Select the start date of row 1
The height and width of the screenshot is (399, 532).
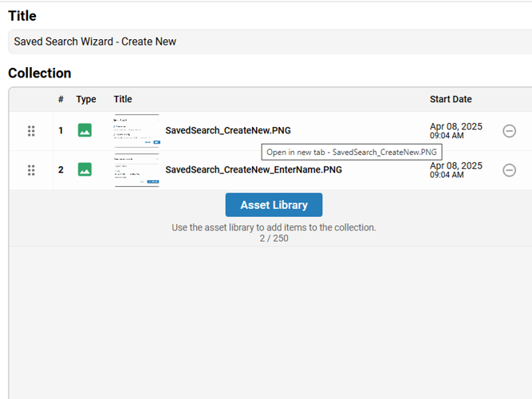[455, 130]
